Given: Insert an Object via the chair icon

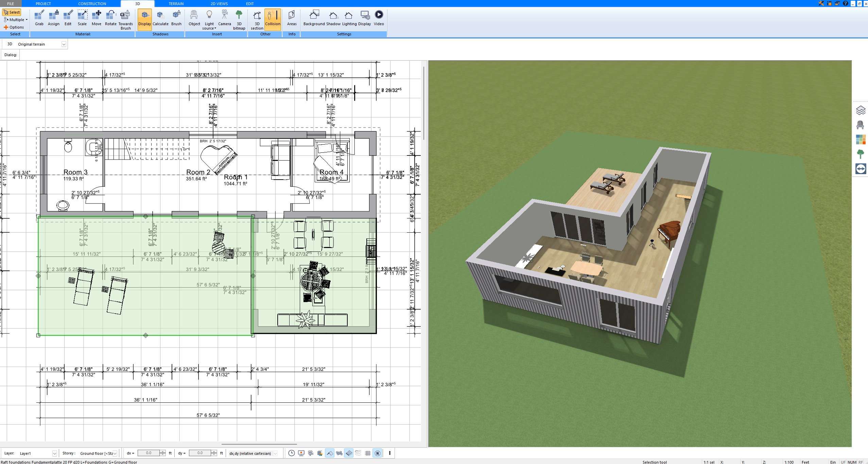Looking at the screenshot, I should [194, 18].
